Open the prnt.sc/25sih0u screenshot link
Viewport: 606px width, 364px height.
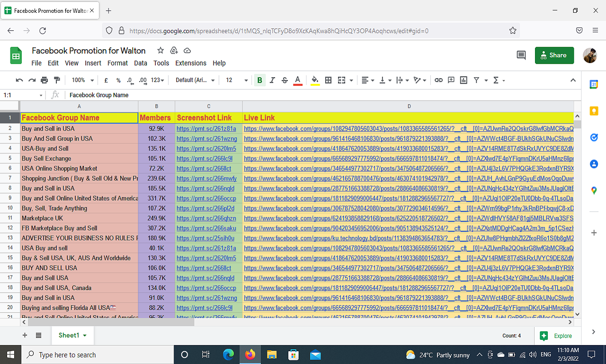205,238
